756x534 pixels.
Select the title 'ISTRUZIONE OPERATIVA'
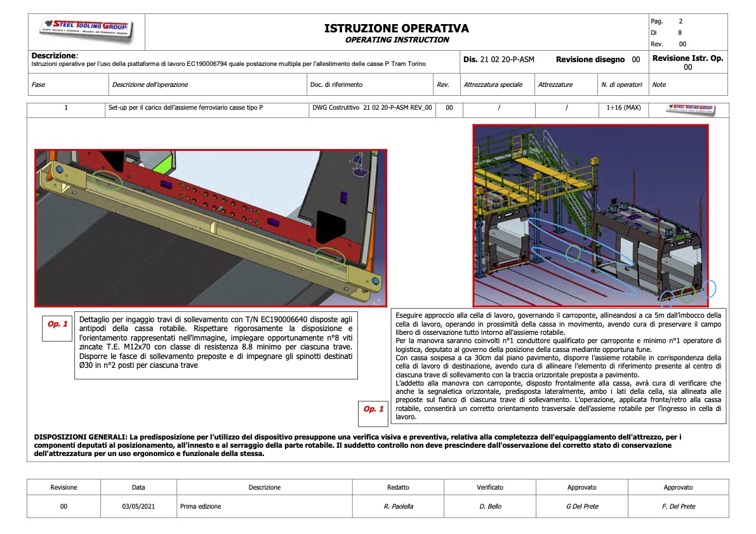pos(396,29)
